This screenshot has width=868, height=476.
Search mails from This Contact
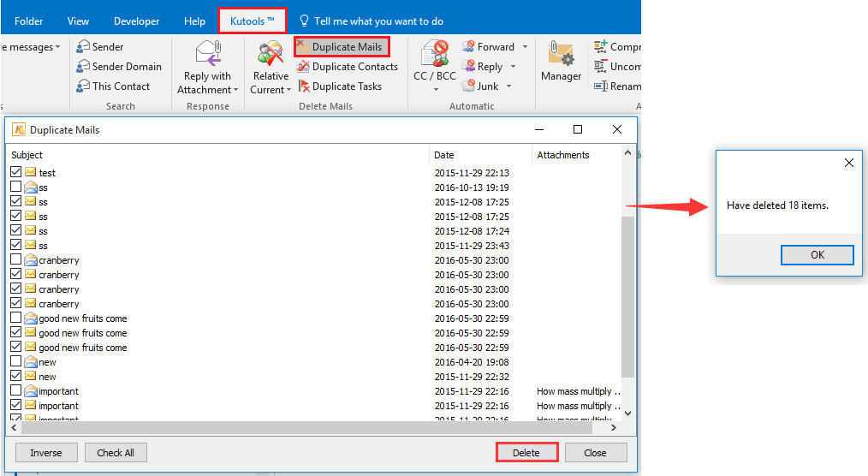click(114, 86)
